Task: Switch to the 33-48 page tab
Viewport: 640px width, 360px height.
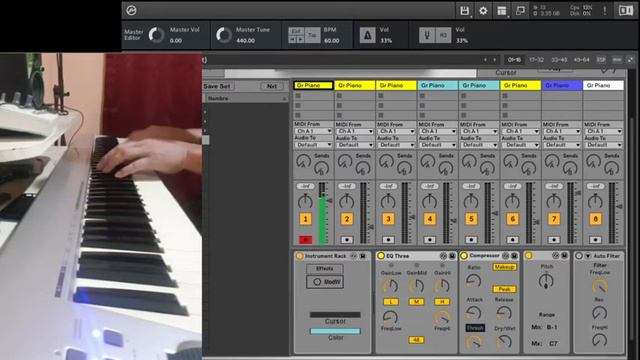Action: [559, 60]
